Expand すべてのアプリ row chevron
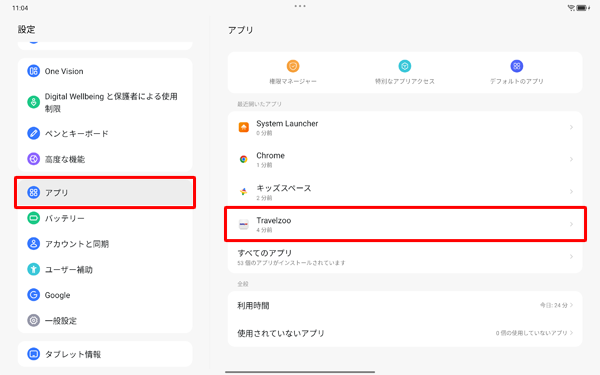This screenshot has width=600, height=375. 571,257
